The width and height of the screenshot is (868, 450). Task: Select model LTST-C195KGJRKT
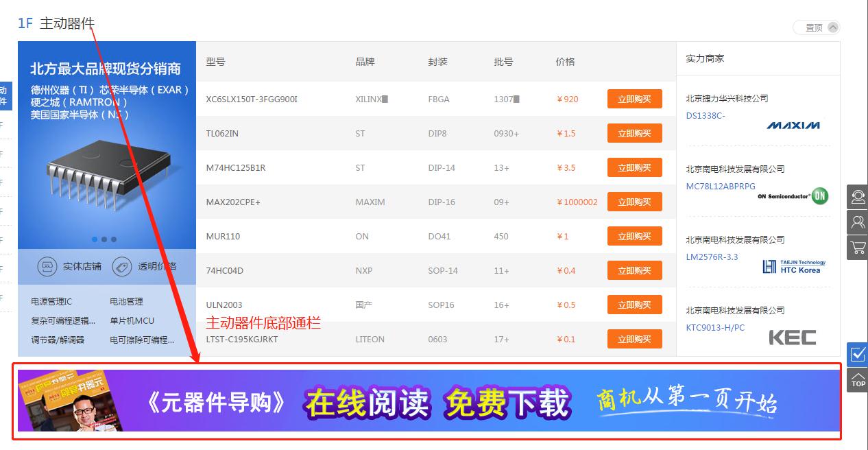pyautogui.click(x=242, y=339)
